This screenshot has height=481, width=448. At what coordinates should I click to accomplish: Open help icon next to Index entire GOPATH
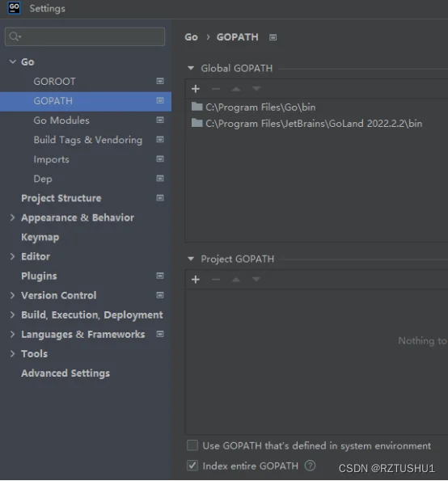click(310, 466)
